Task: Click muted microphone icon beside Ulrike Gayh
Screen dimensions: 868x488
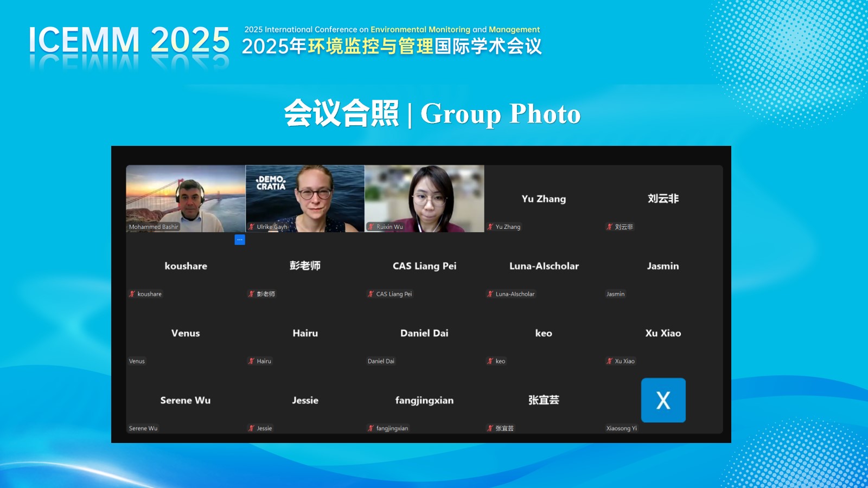Action: [x=251, y=227]
